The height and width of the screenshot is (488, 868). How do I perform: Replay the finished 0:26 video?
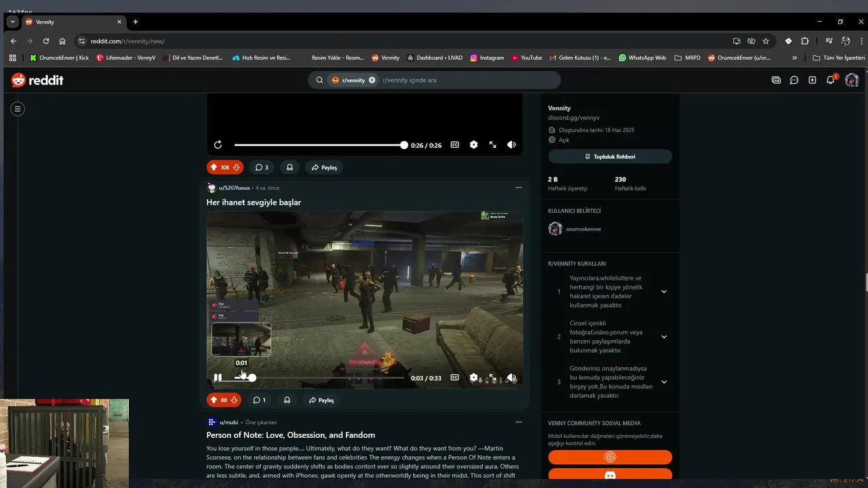[218, 145]
